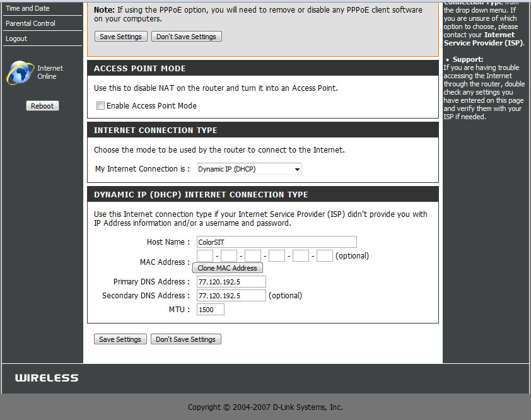
Task: Select the Secondary DNS Address field
Action: 231,296
